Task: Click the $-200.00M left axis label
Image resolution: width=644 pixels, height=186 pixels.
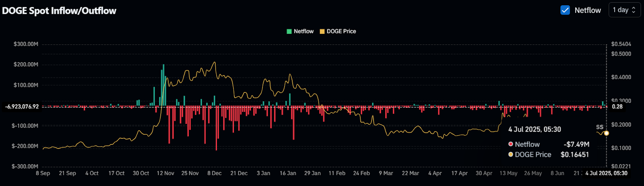Action: [25, 146]
